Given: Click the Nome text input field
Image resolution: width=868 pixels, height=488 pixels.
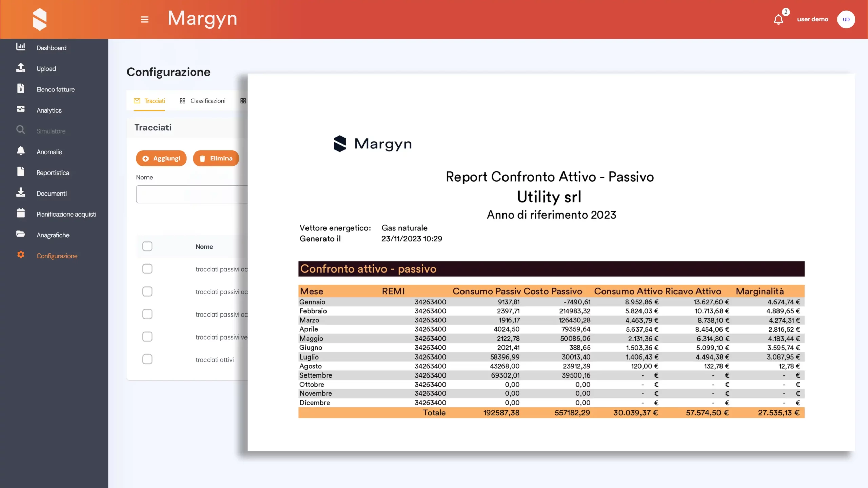Looking at the screenshot, I should coord(192,195).
